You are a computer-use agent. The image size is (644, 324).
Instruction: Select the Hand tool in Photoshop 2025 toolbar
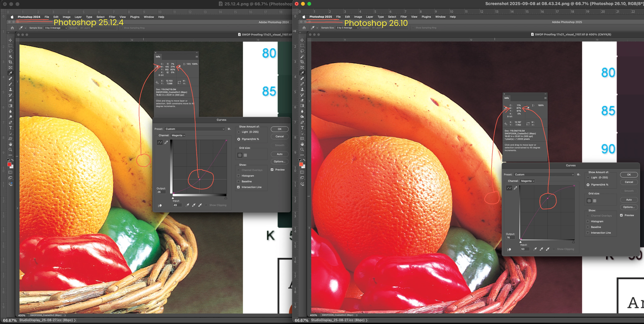[x=302, y=144]
